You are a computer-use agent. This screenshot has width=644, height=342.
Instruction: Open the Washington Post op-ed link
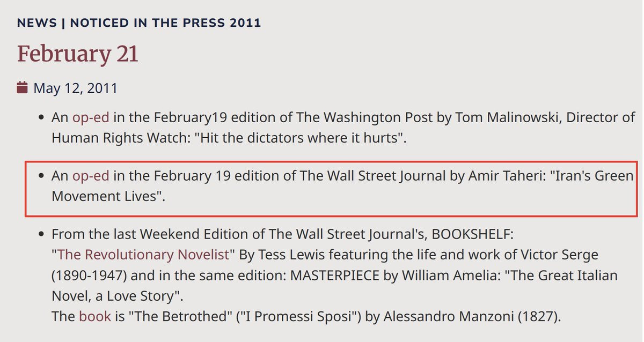click(91, 117)
